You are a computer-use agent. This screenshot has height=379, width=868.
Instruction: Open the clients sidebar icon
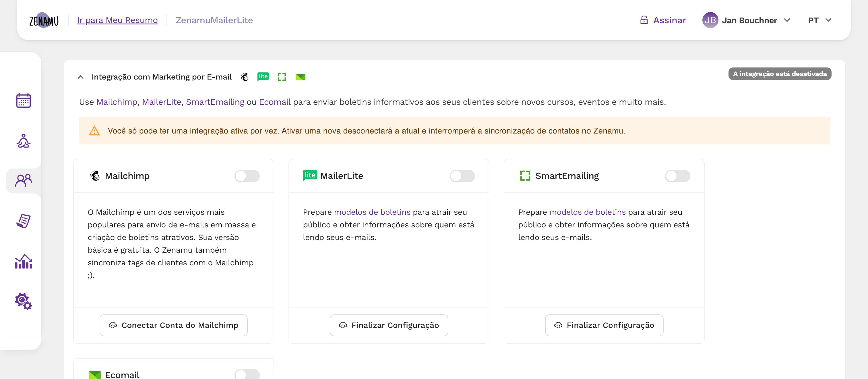pyautogui.click(x=24, y=181)
